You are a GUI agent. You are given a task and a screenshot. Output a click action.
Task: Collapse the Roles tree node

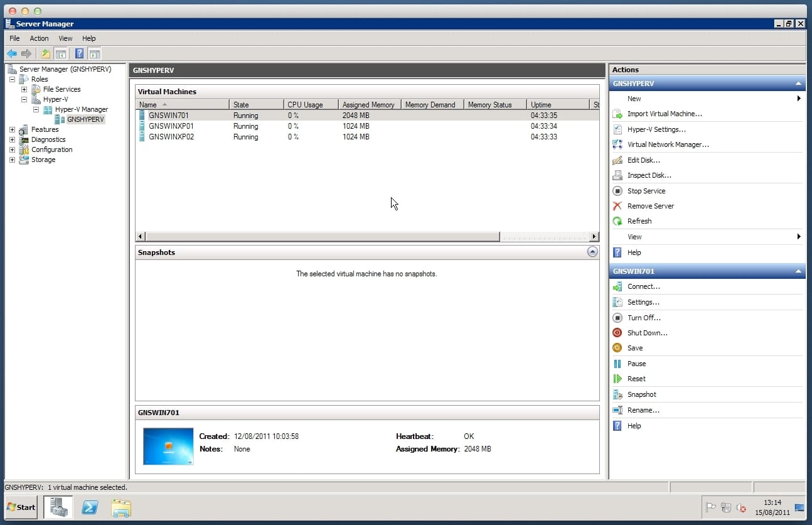(12, 79)
